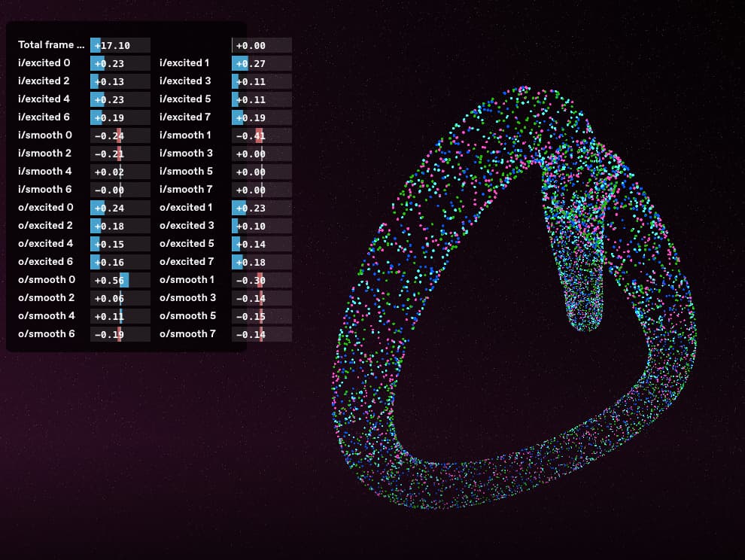Click the i/smooth 3 value field
Image resolution: width=745 pixels, height=560 pixels.
click(261, 154)
